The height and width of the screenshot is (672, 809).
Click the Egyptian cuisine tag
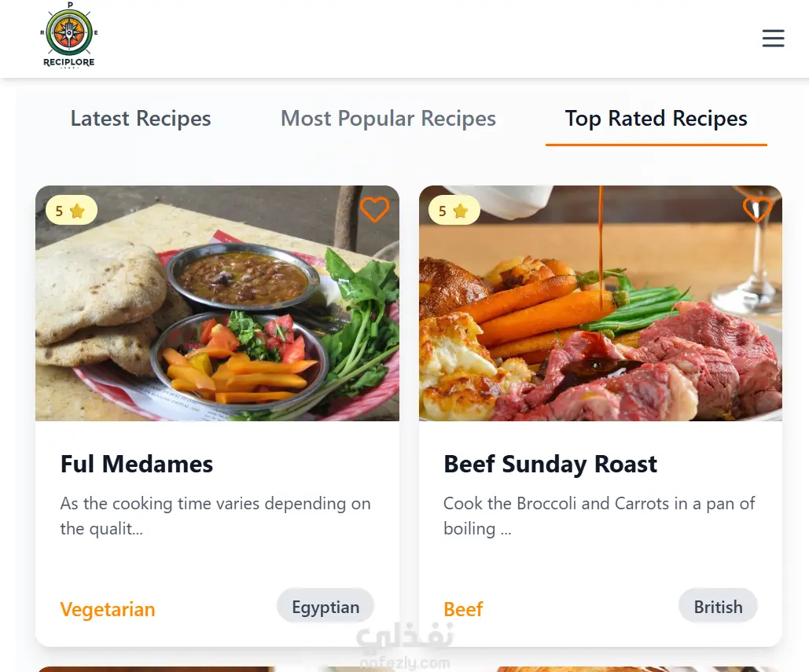click(x=325, y=607)
